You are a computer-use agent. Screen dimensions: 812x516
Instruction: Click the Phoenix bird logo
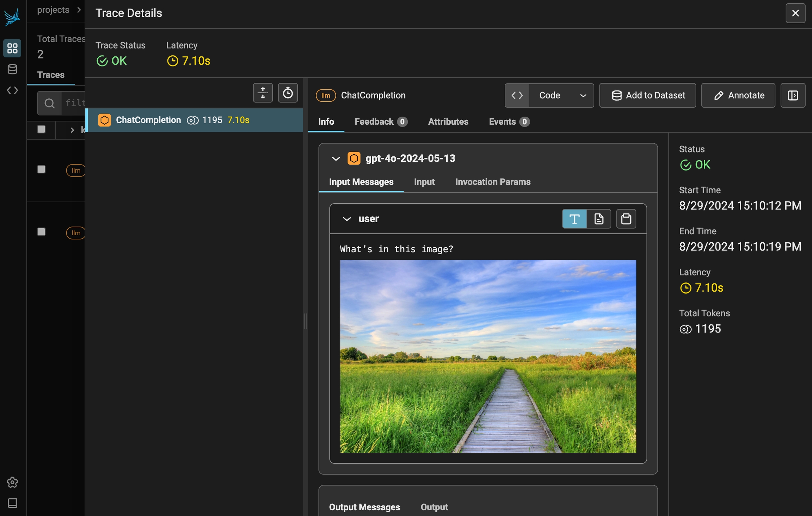point(12,17)
